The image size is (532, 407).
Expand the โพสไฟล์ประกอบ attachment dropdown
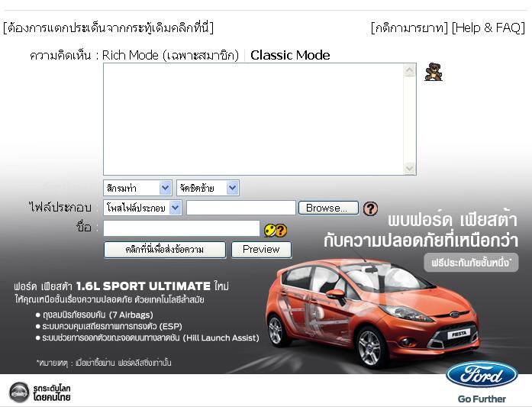(142, 208)
